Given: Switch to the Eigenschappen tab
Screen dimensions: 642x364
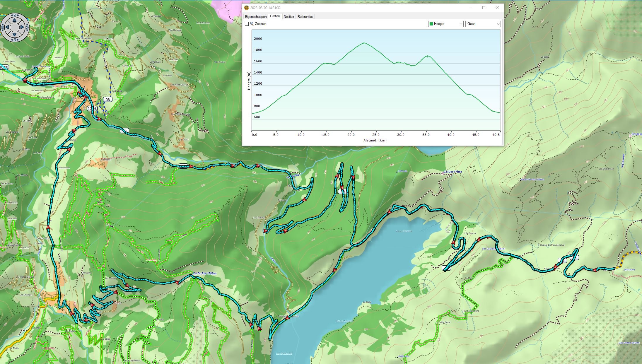Looking at the screenshot, I should tap(256, 17).
